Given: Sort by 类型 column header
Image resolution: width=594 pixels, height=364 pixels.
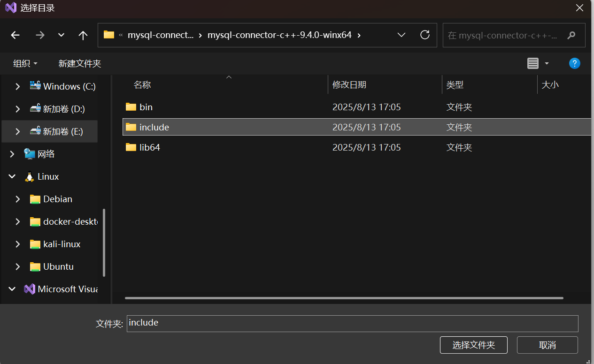Looking at the screenshot, I should pos(455,85).
